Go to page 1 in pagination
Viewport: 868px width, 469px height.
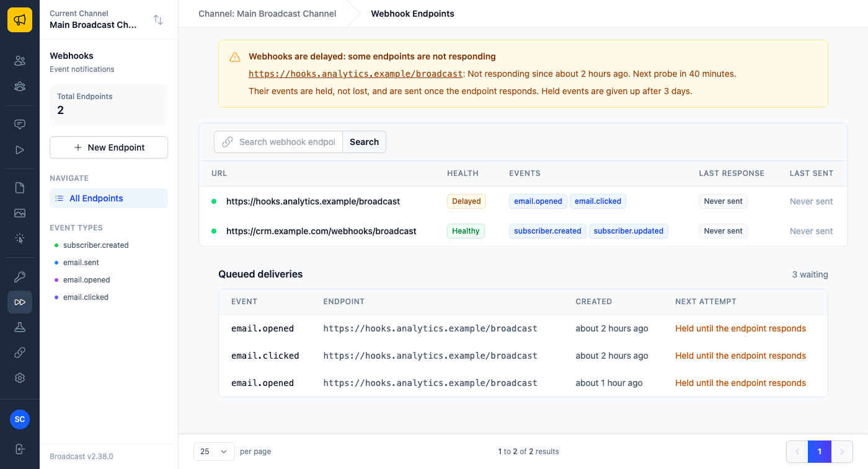click(820, 452)
